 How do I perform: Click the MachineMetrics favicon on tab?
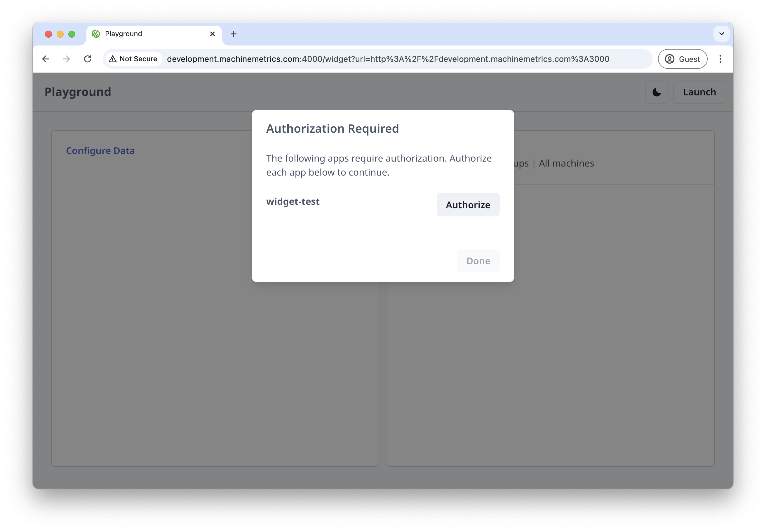point(96,34)
